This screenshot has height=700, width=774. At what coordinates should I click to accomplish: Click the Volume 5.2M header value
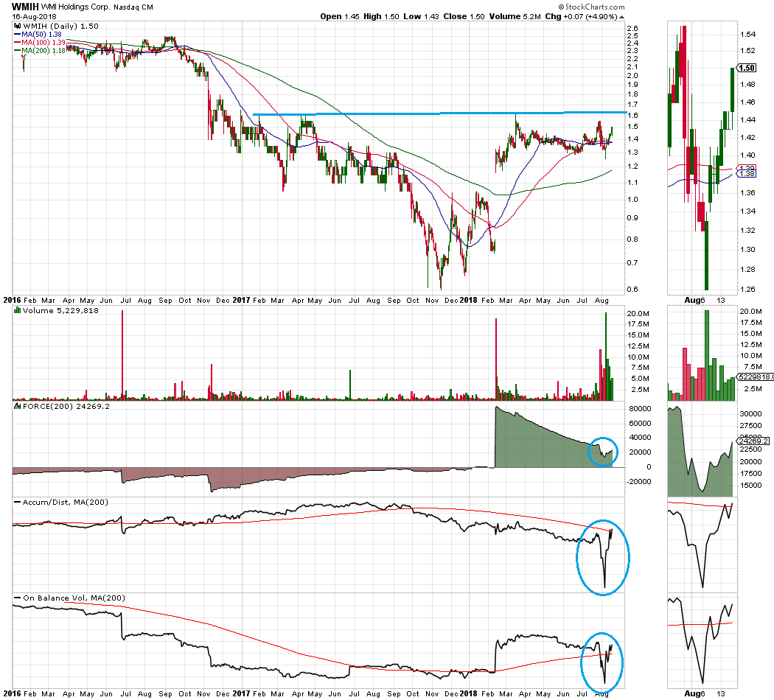click(515, 16)
